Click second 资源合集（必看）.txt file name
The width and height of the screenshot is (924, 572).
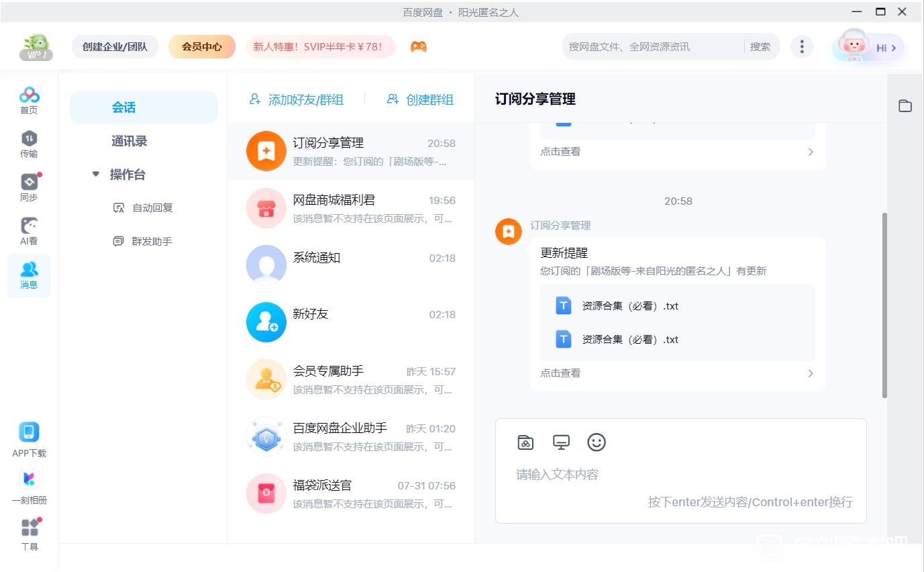click(630, 340)
